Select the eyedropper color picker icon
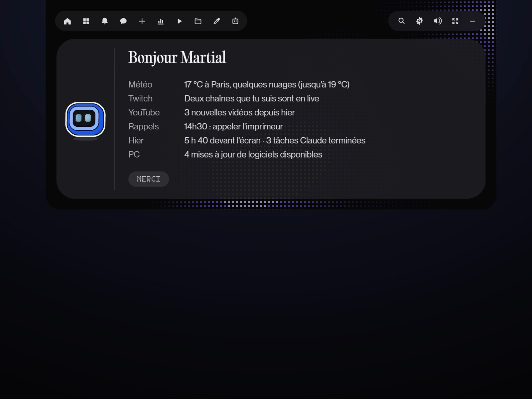Image resolution: width=532 pixels, height=399 pixels. tap(217, 21)
